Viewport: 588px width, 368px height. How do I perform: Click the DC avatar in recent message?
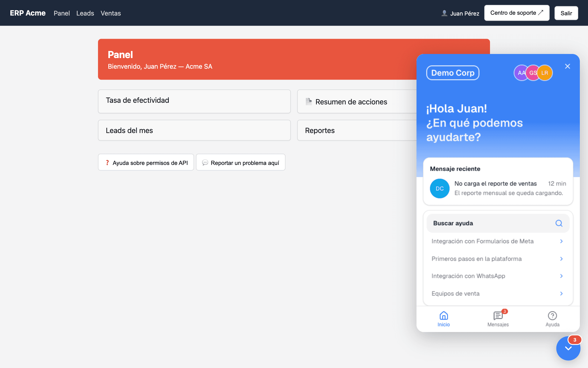coord(440,188)
